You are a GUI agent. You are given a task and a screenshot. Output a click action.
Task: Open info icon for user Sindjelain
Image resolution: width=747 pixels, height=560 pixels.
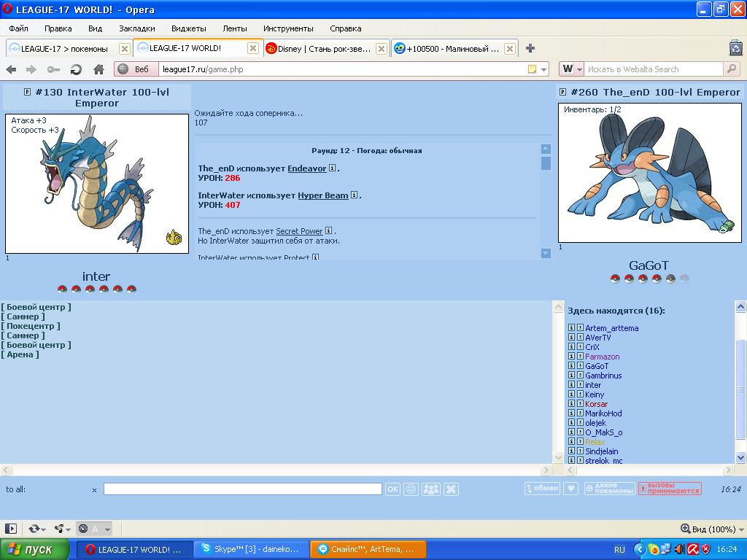pos(571,451)
